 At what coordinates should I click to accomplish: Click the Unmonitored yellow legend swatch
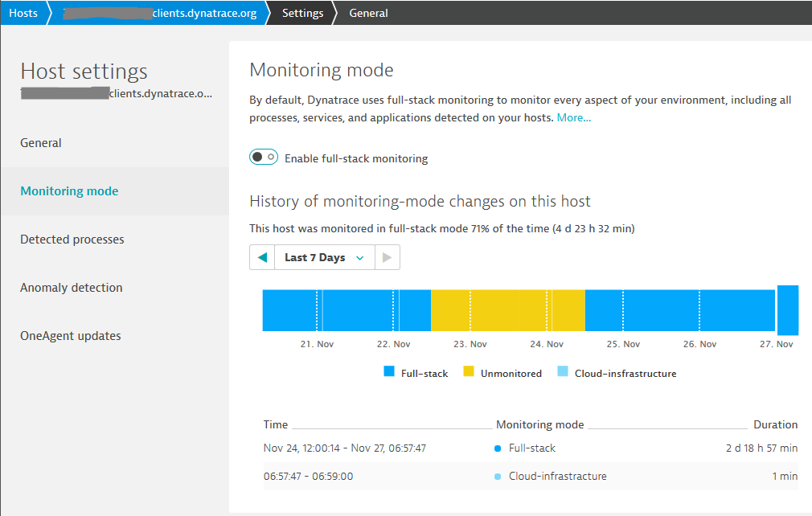tap(468, 372)
